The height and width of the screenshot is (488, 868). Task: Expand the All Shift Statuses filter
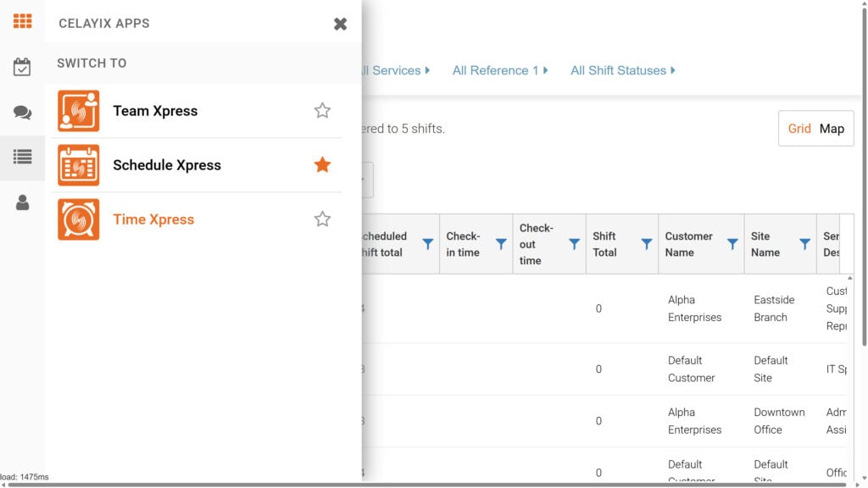(x=623, y=70)
